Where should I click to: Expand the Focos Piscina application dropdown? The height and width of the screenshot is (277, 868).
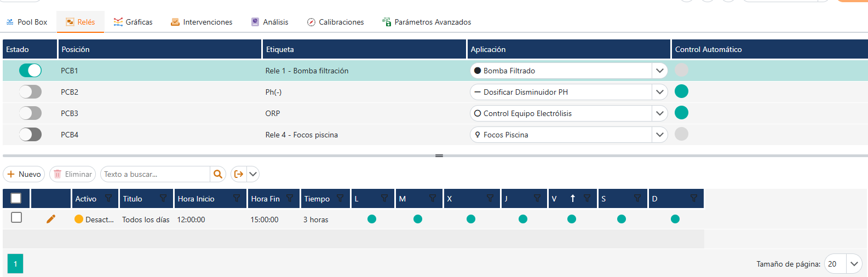pyautogui.click(x=660, y=135)
